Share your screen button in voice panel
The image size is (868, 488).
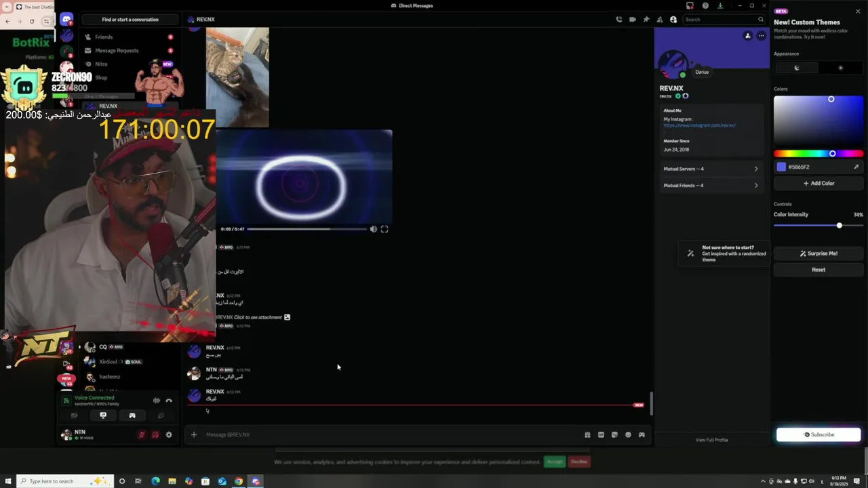[103, 415]
